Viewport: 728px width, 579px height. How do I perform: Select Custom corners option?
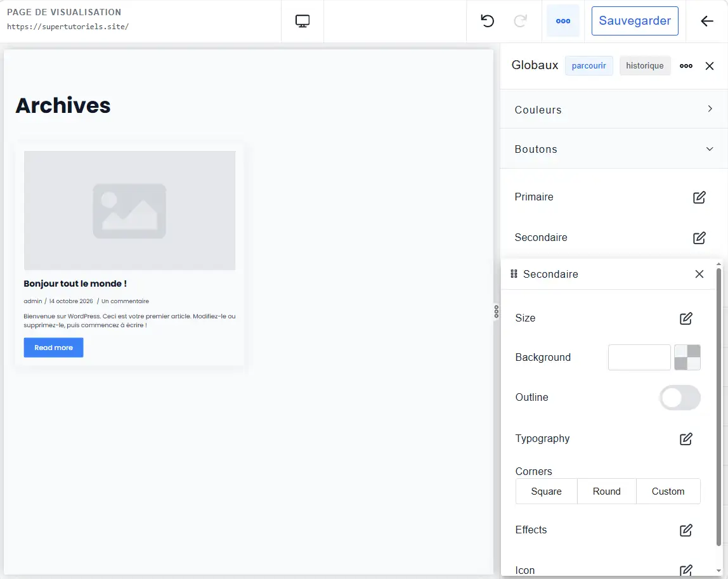pos(668,491)
